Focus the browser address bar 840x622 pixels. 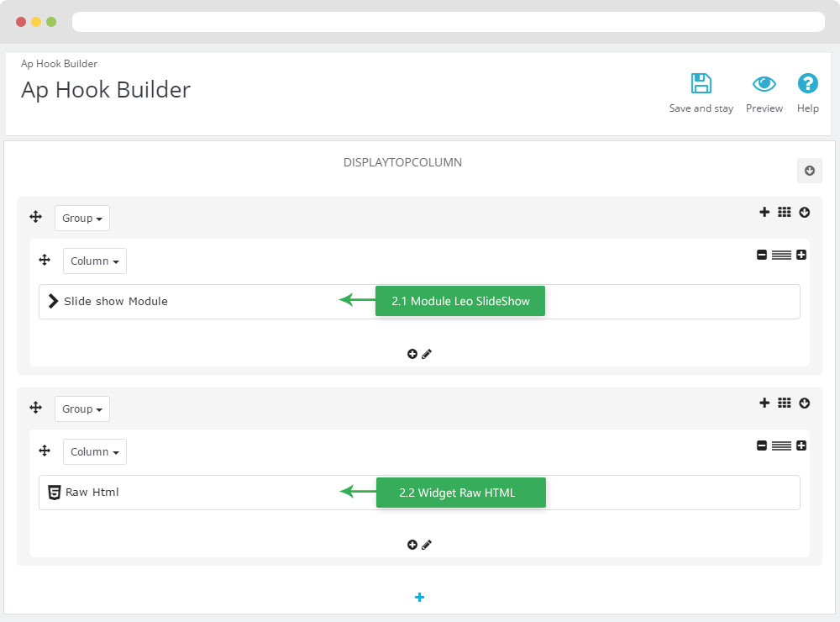coord(449,22)
